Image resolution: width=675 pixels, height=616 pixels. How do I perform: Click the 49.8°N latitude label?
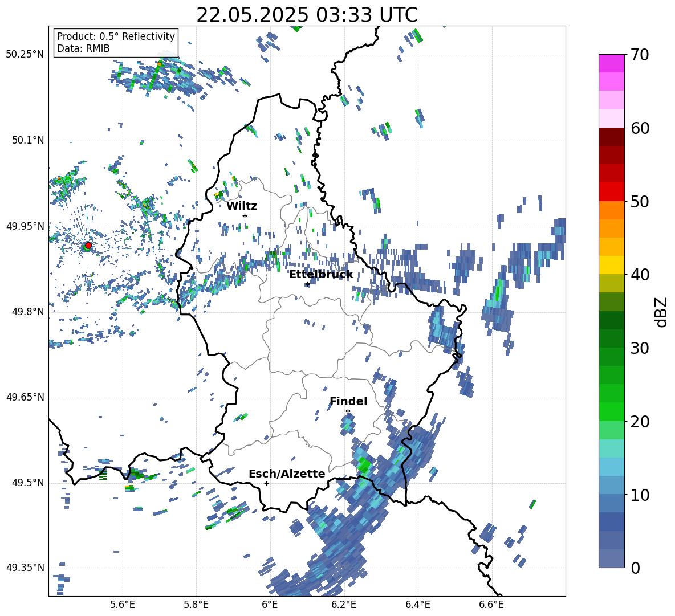tap(27, 312)
